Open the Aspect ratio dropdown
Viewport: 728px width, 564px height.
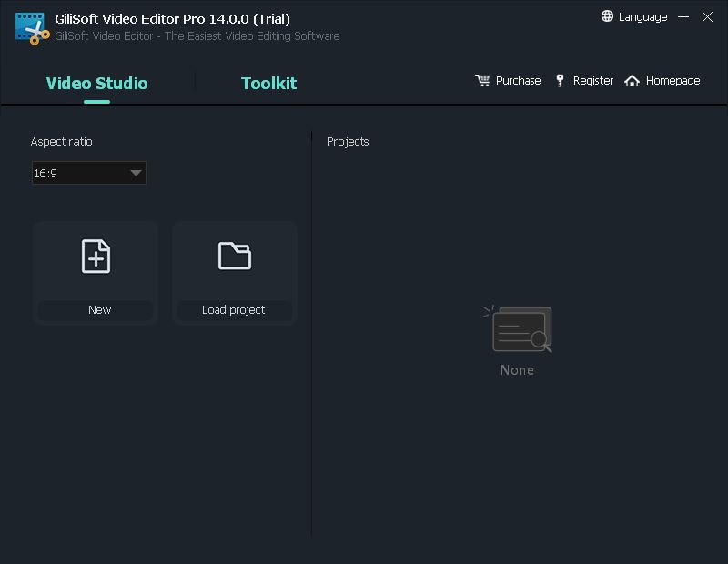click(88, 173)
